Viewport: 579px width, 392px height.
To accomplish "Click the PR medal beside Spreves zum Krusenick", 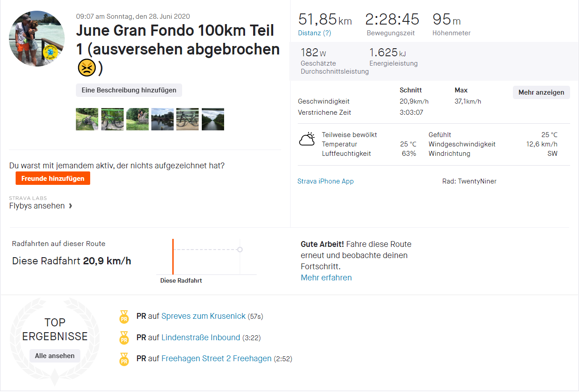I will [124, 317].
